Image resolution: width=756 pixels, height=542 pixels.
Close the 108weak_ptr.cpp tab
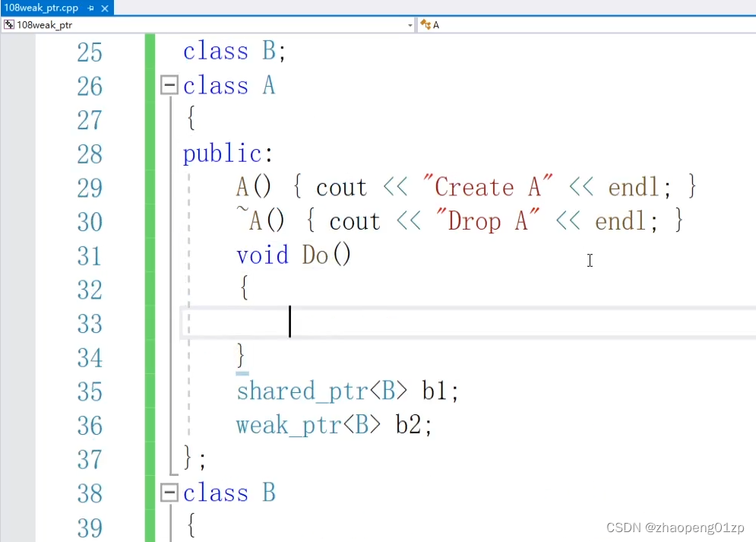[x=105, y=8]
